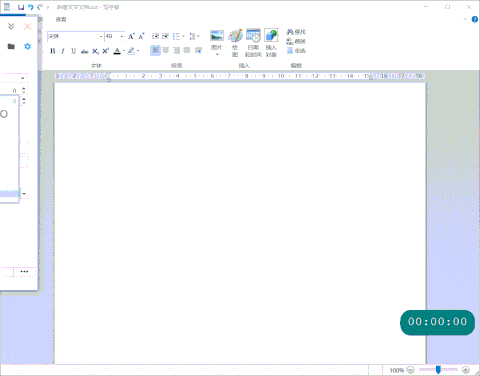Click the top numeric spinner in side panel

[x=24, y=90]
